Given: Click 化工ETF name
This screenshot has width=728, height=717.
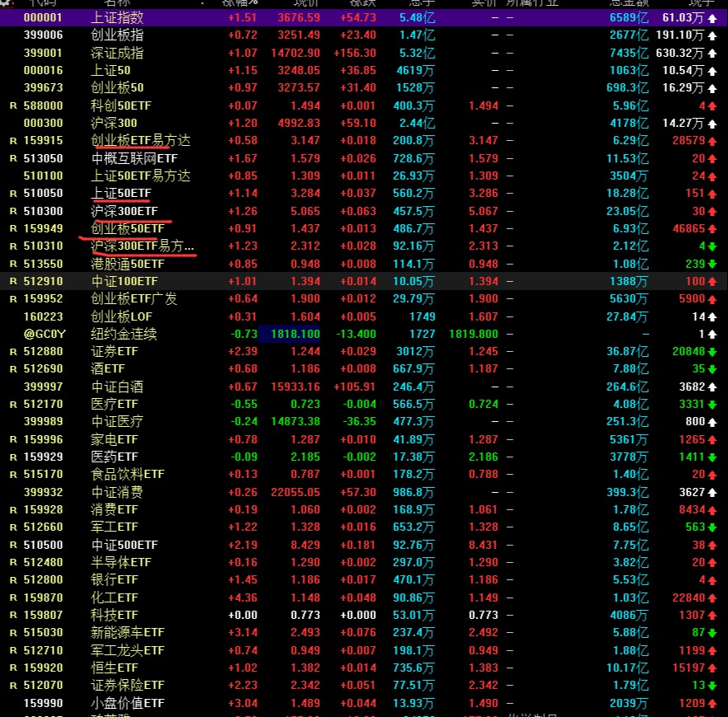Looking at the screenshot, I should [x=115, y=597].
